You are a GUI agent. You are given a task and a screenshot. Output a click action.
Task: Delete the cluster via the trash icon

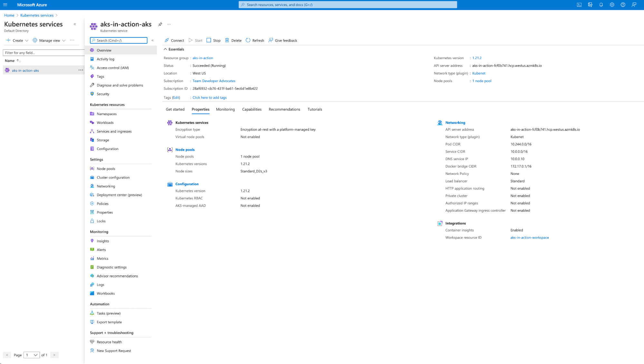coord(227,40)
